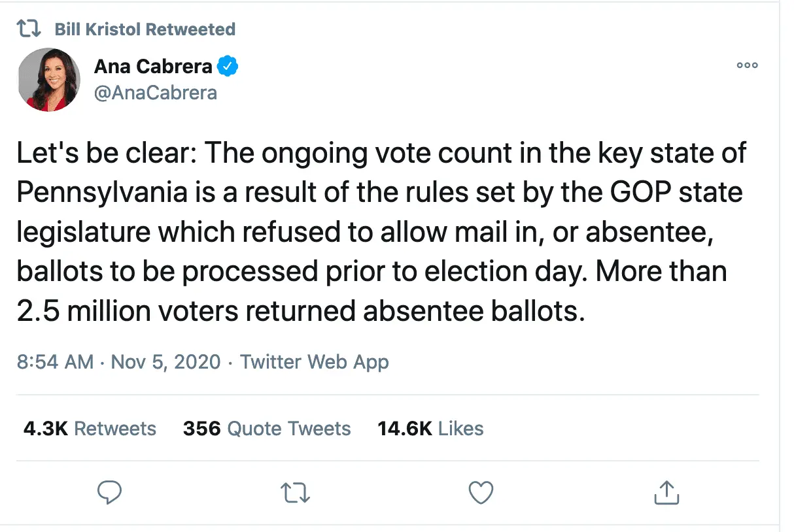Viewport: 794px width, 532px height.
Task: Click the Bill Kristol Retweeted label
Action: [145, 29]
